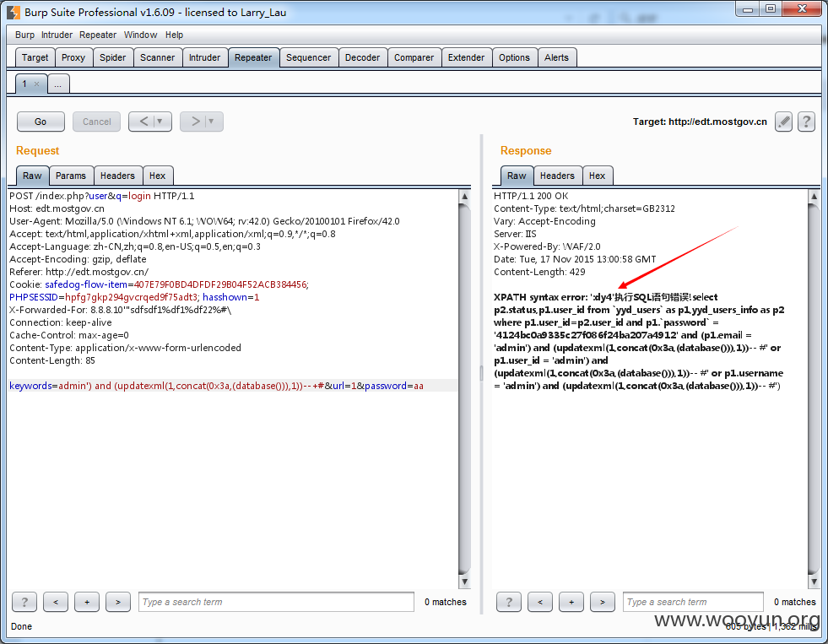
Task: Open the Repeater help question icon
Action: [806, 122]
